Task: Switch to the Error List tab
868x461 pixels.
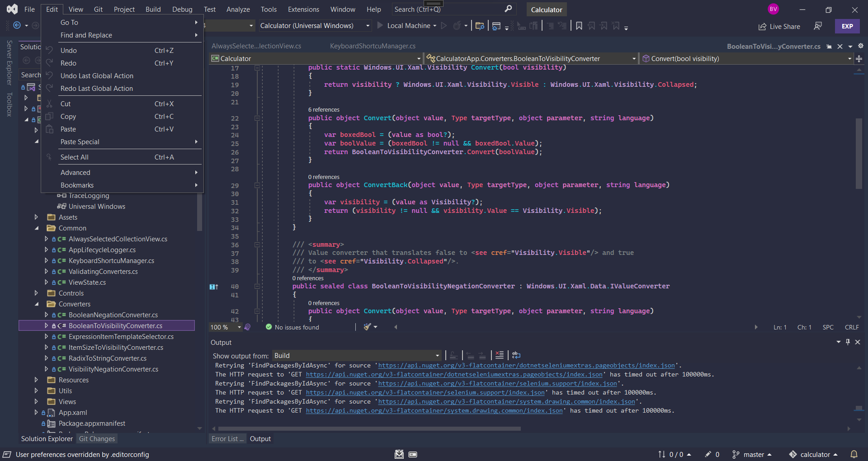Action: (227, 439)
